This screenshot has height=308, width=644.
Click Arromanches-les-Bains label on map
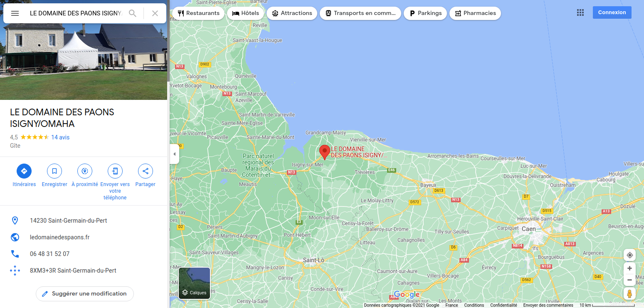point(453,156)
